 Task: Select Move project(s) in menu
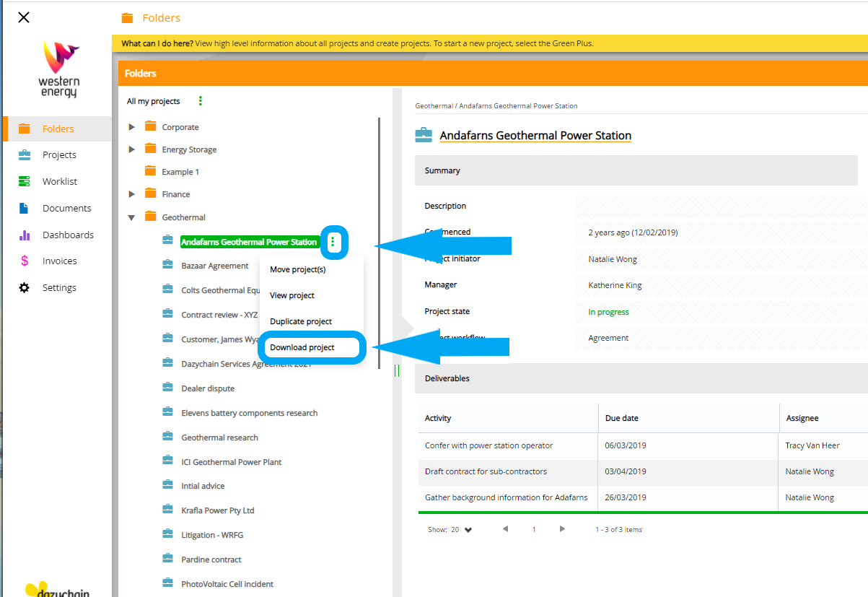coord(298,269)
